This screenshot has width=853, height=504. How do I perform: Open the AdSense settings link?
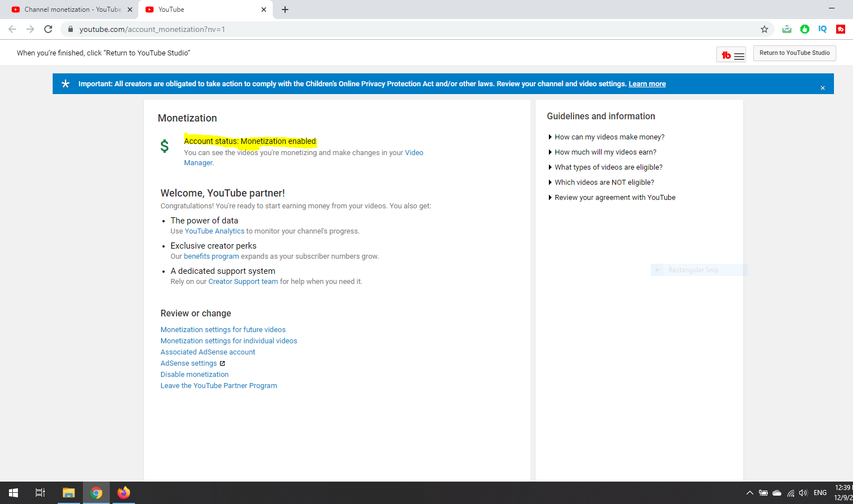(189, 363)
